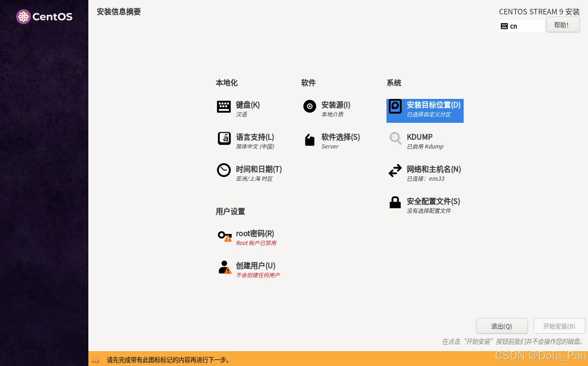Click status text 已选择自定义分区

pos(429,114)
